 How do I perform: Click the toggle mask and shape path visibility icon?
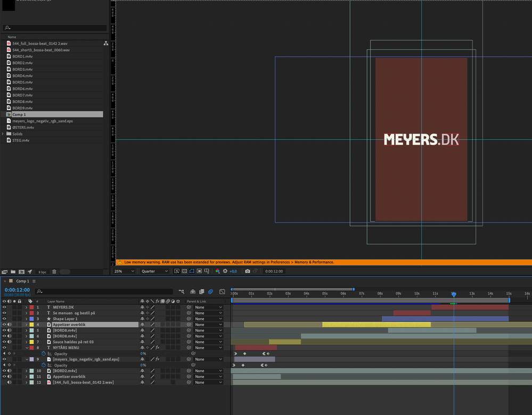click(x=192, y=271)
